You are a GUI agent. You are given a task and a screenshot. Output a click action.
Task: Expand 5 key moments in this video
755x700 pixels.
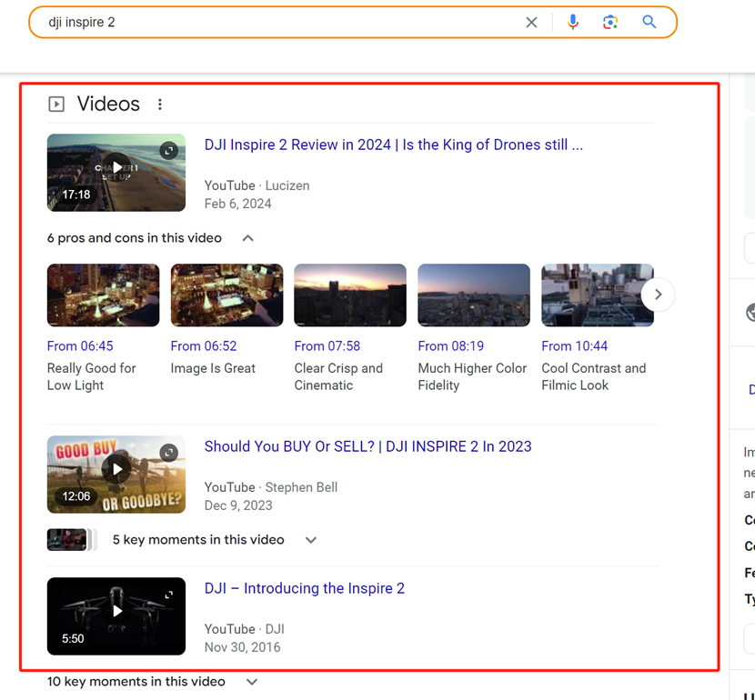pyautogui.click(x=311, y=540)
